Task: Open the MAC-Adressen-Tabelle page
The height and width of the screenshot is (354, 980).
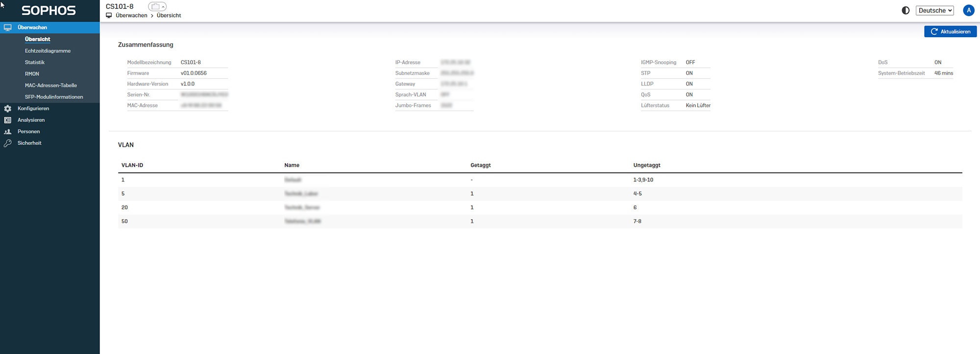Action: (x=51, y=85)
